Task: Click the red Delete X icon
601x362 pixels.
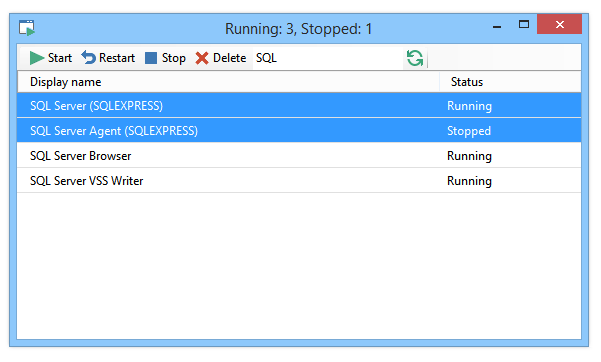Action: point(202,58)
